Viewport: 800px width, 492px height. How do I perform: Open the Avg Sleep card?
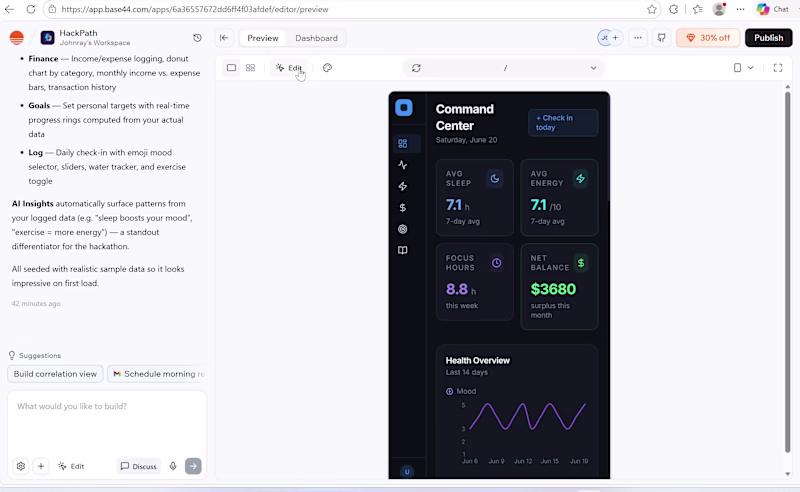coord(474,198)
